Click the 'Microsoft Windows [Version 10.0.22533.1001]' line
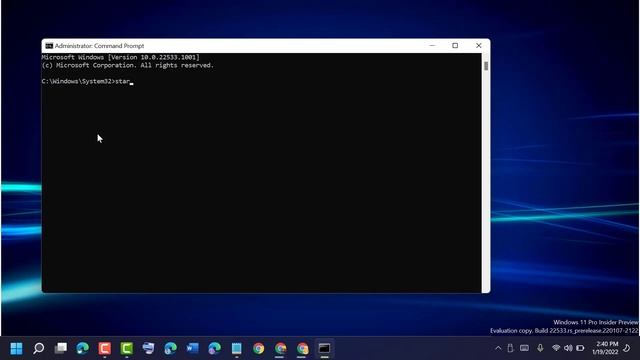This screenshot has height=360, width=640. pos(120,57)
